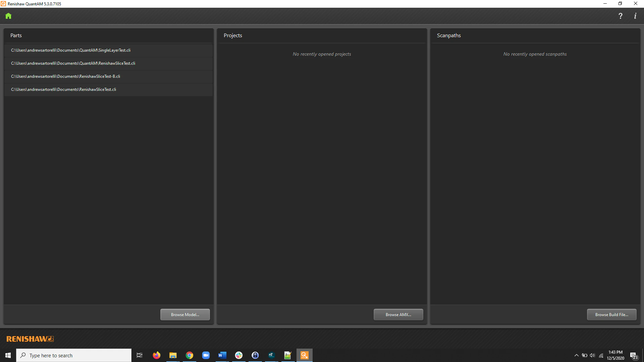This screenshot has width=644, height=362.
Task: Open the SingleLayerTest.cli recent part
Action: [71, 50]
